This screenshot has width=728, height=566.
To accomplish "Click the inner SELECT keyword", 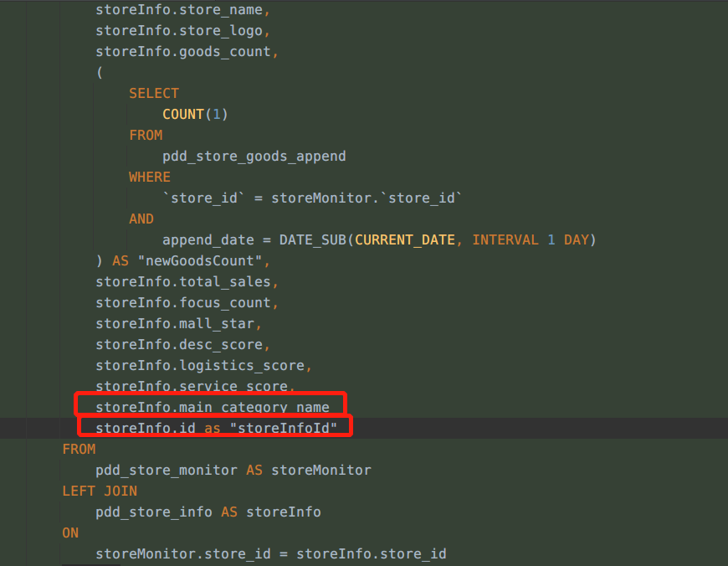I will point(154,94).
